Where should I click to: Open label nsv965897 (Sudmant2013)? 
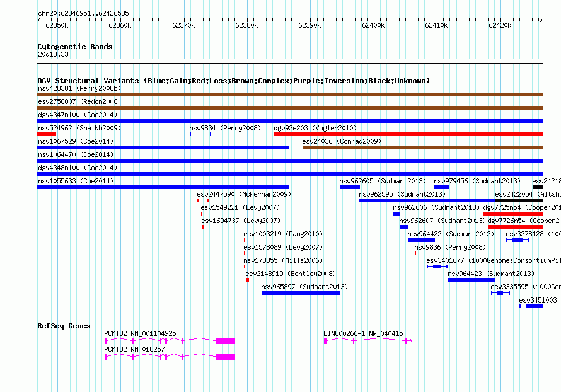point(304,287)
